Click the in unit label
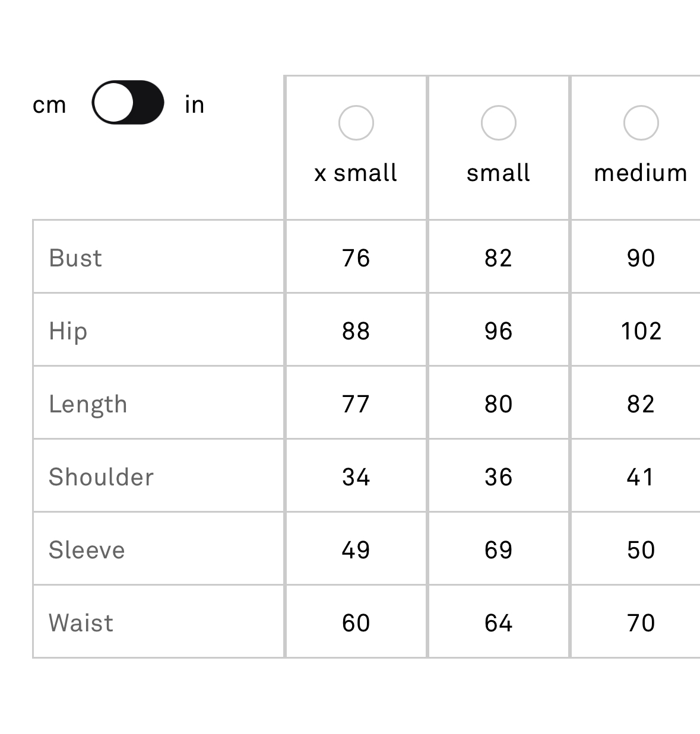Image resolution: width=700 pixels, height=734 pixels. pyautogui.click(x=195, y=104)
